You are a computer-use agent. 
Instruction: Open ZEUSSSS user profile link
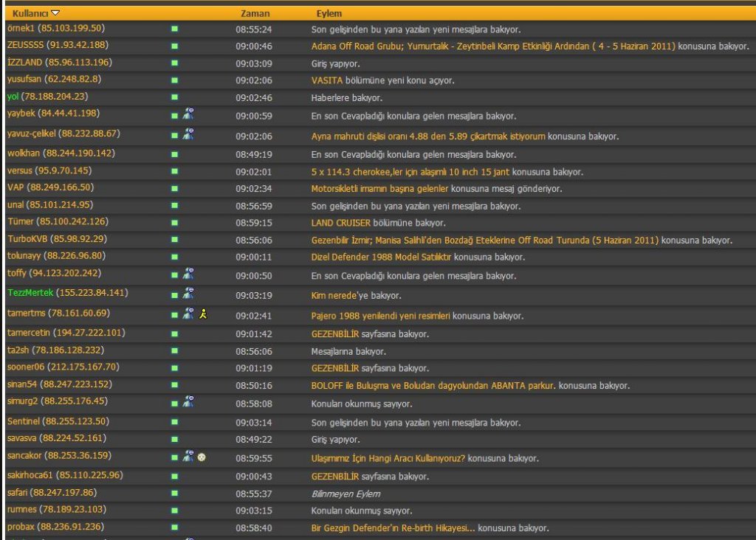pos(26,45)
